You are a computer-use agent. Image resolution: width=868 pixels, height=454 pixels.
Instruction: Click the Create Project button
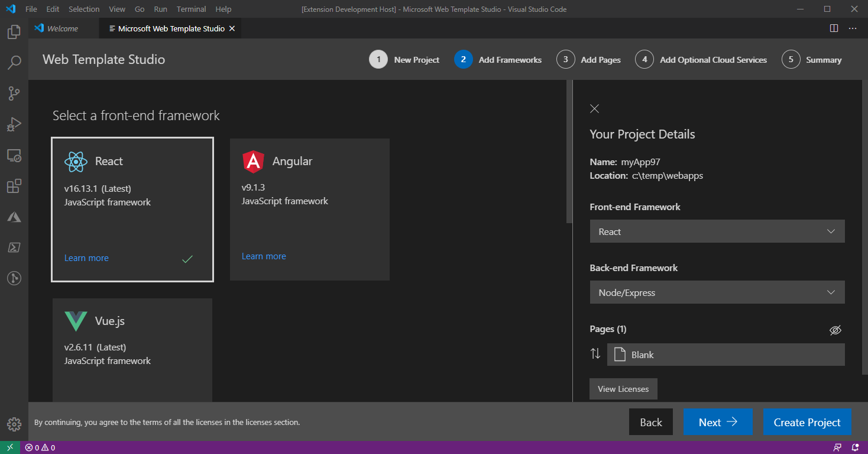click(x=807, y=422)
